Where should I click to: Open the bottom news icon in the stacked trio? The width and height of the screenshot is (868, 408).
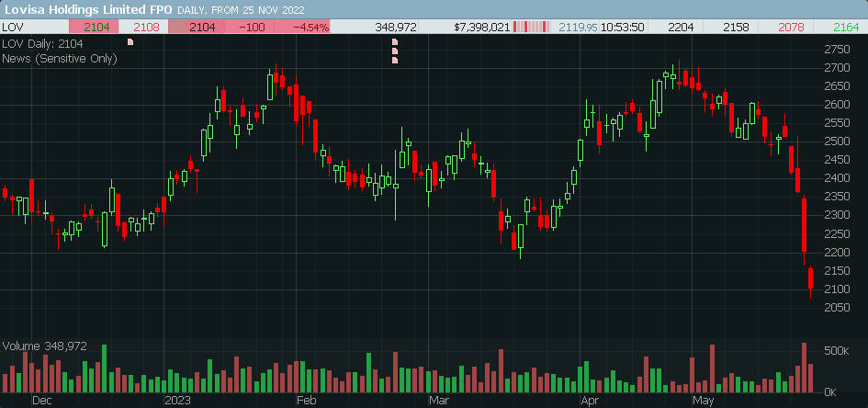tap(395, 61)
